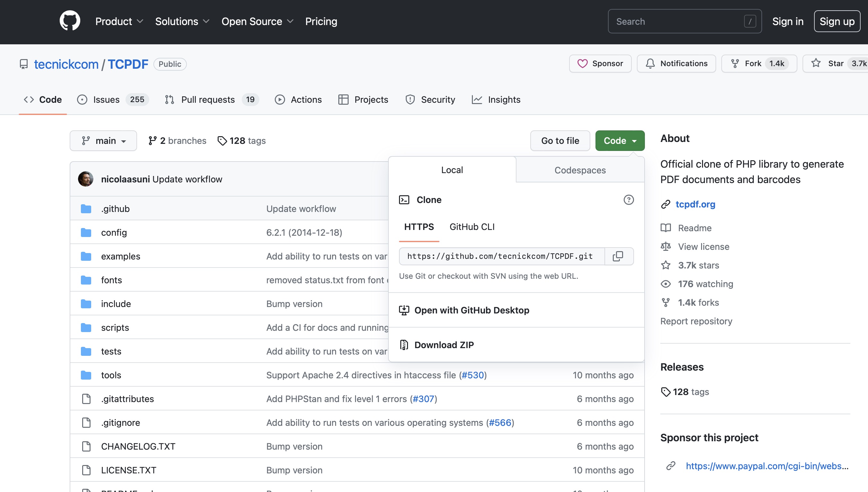View nicolaasuni's avatar profile

86,179
